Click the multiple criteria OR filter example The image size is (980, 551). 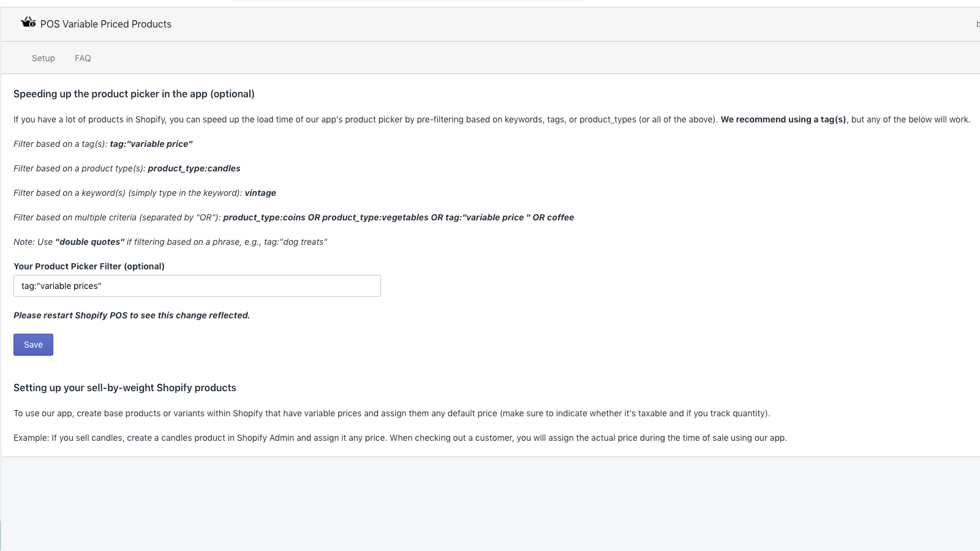(398, 217)
